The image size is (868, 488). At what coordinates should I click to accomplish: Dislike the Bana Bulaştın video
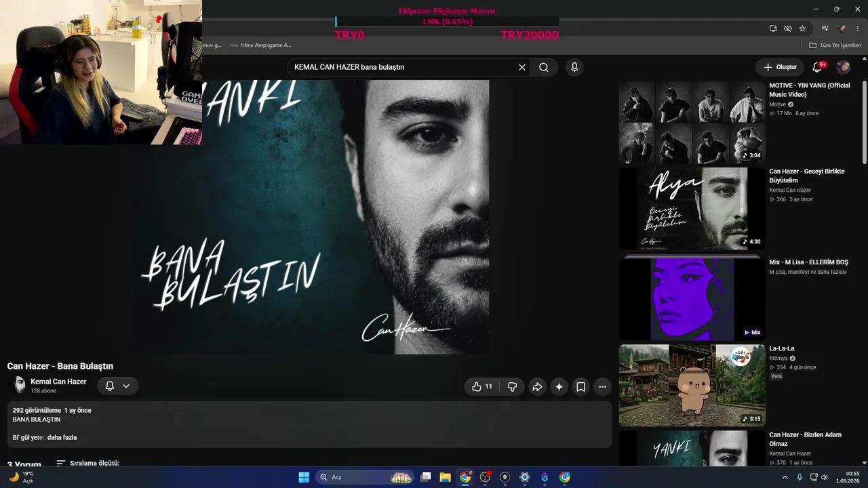512,386
